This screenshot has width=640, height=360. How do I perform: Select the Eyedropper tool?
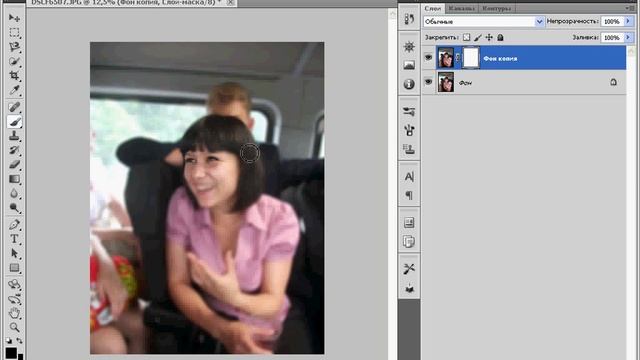coord(14,90)
